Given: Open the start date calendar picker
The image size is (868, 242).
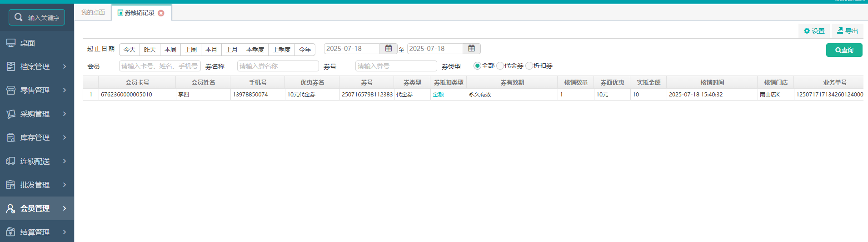Looking at the screenshot, I should pyautogui.click(x=389, y=48).
